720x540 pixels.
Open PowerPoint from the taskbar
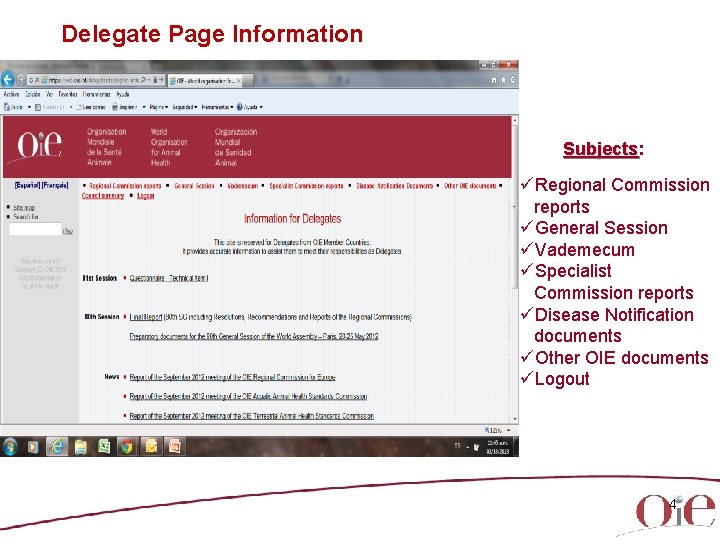pos(174,446)
